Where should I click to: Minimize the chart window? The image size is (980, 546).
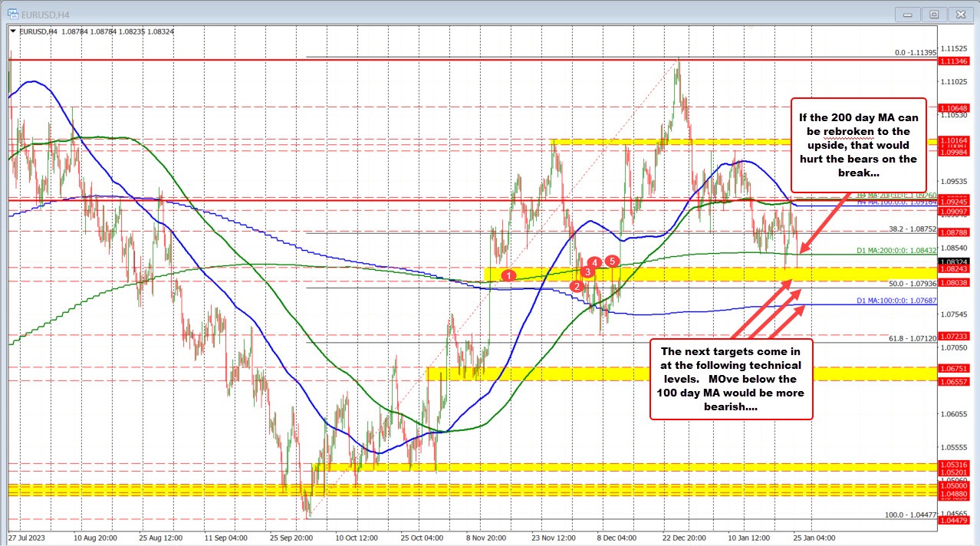(x=907, y=14)
